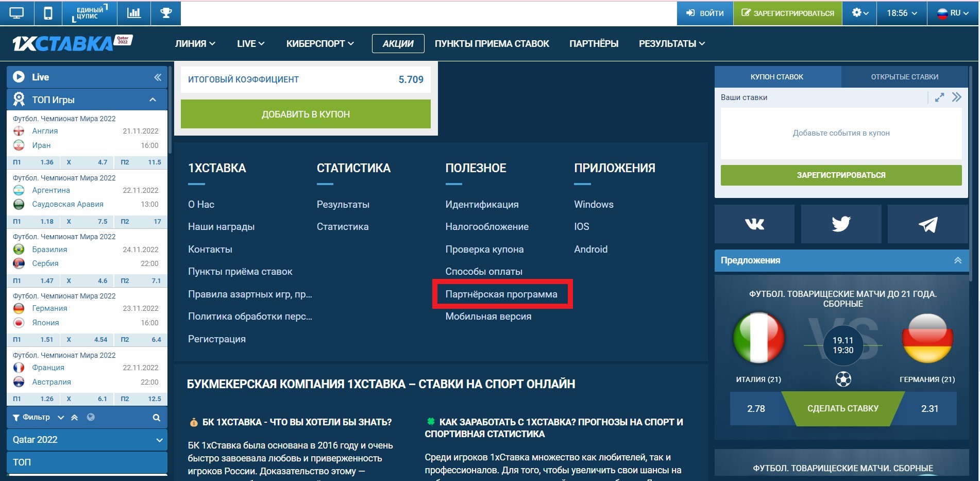This screenshot has width=980, height=481.
Task: Open the Идентификация link
Action: (482, 205)
